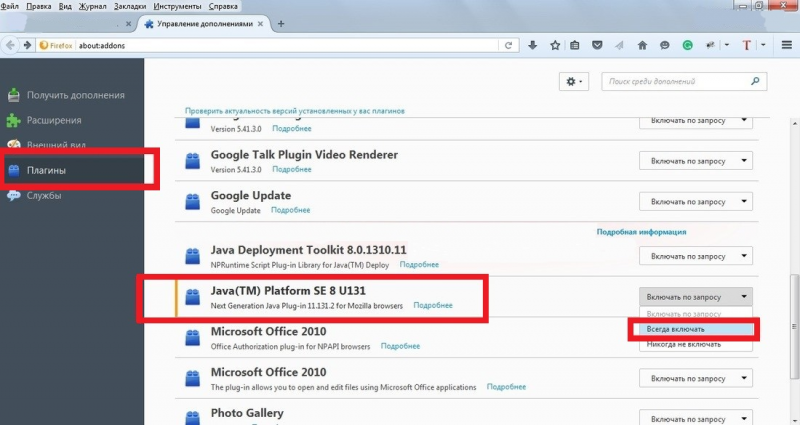Click the plugin list vertical scrollbar thumb
The width and height of the screenshot is (800, 425).
794,327
